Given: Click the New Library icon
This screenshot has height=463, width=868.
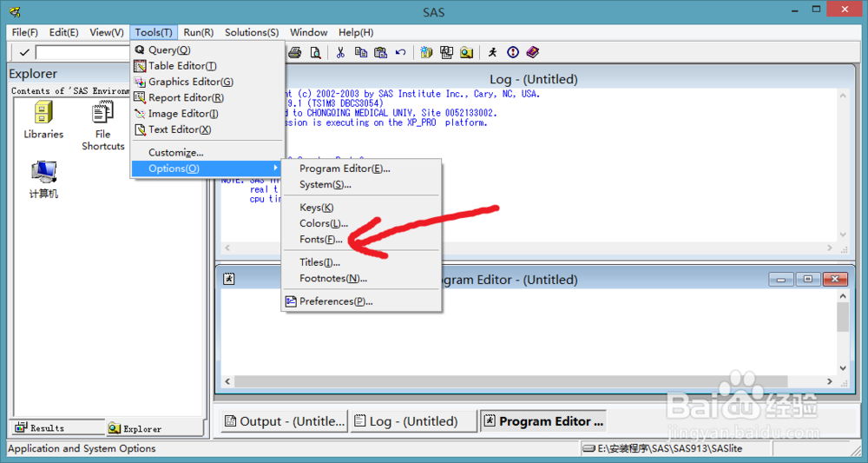Looking at the screenshot, I should coord(425,53).
